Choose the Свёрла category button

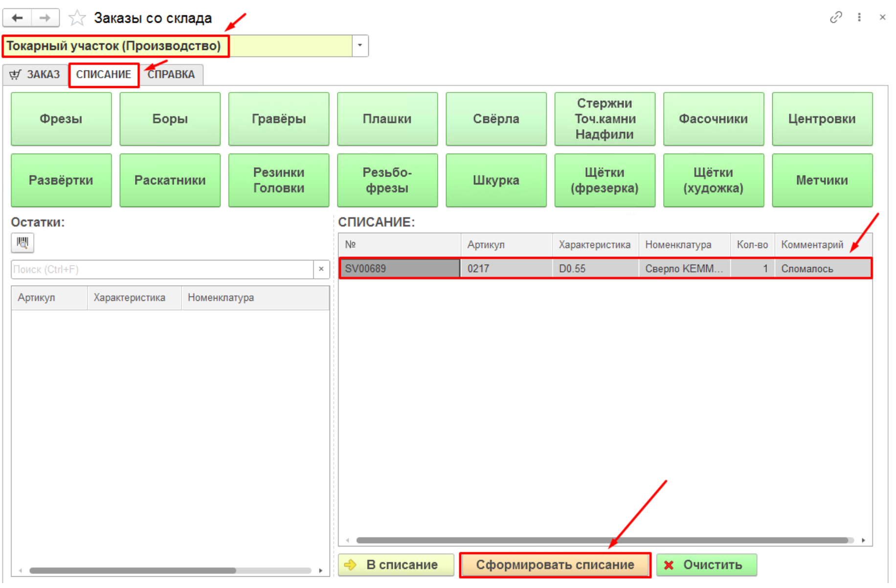pos(496,119)
